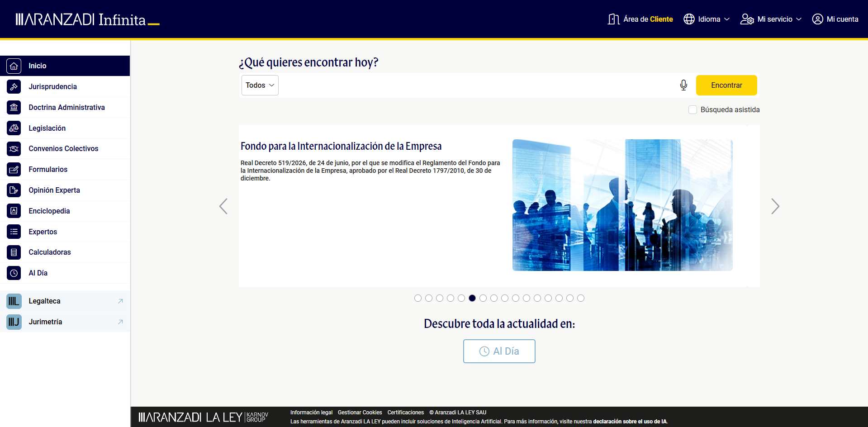
Task: Click the yellow Encontrar button
Action: (x=726, y=85)
